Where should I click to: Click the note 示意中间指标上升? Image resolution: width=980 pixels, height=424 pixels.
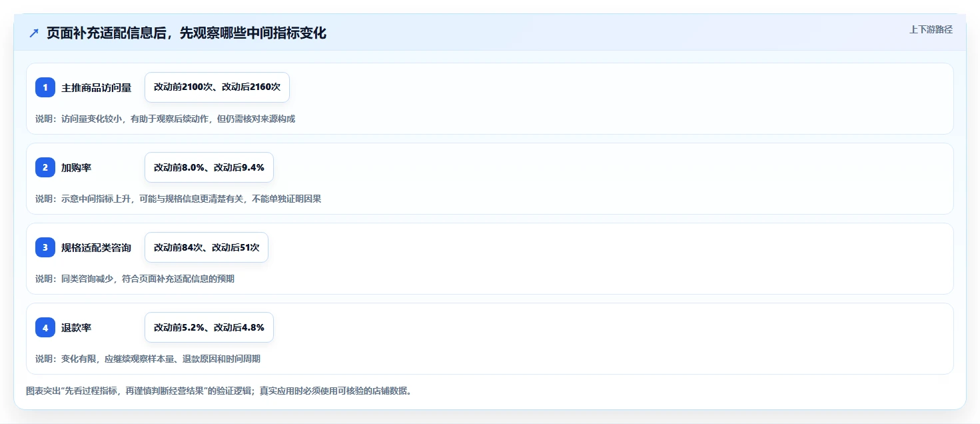[179, 199]
